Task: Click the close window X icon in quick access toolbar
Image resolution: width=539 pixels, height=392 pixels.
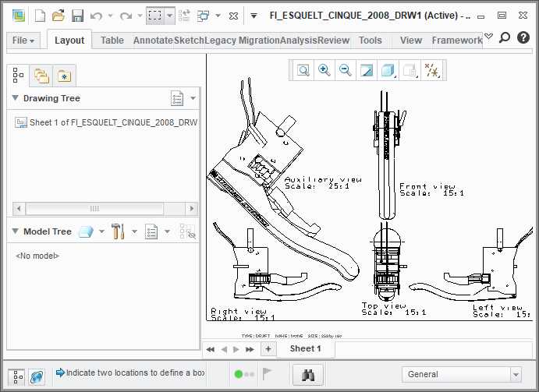Action: tap(233, 16)
